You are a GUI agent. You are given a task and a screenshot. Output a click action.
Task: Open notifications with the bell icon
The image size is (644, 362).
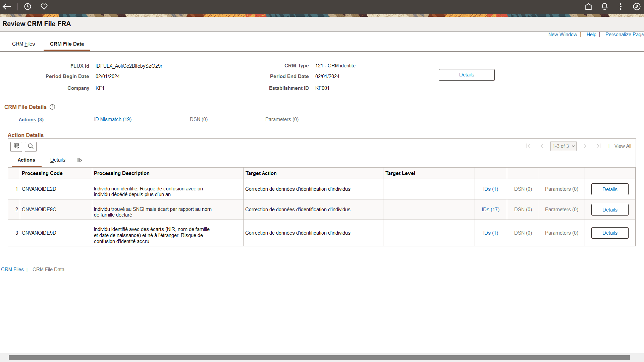click(x=604, y=6)
